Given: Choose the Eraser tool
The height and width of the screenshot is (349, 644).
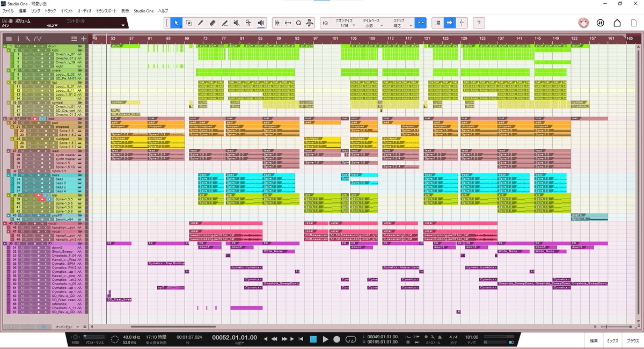Looking at the screenshot, I should pyautogui.click(x=213, y=23).
